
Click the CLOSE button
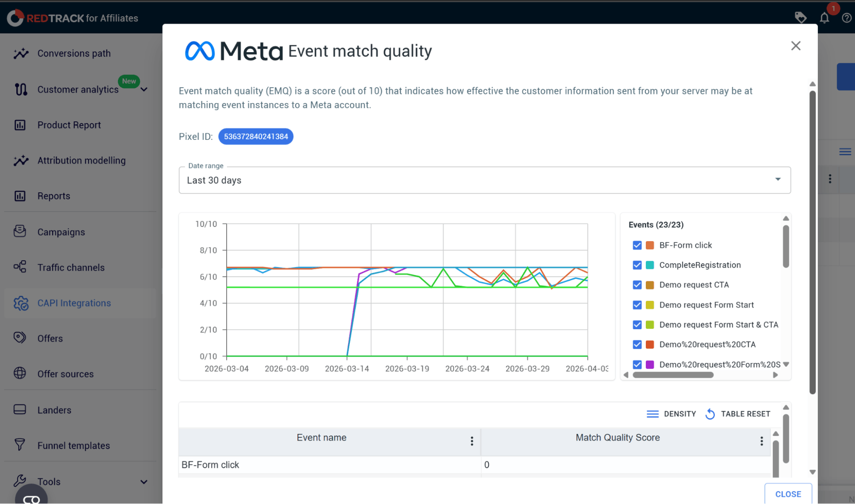point(788,494)
